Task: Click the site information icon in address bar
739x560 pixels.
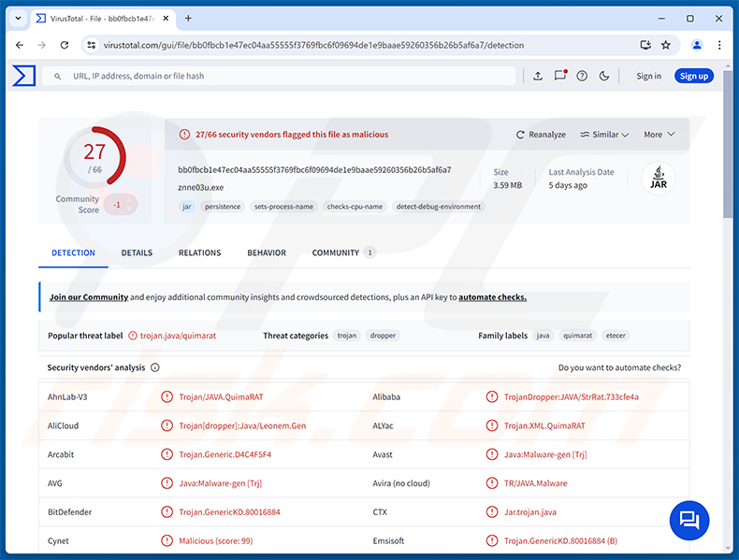Action: (92, 45)
